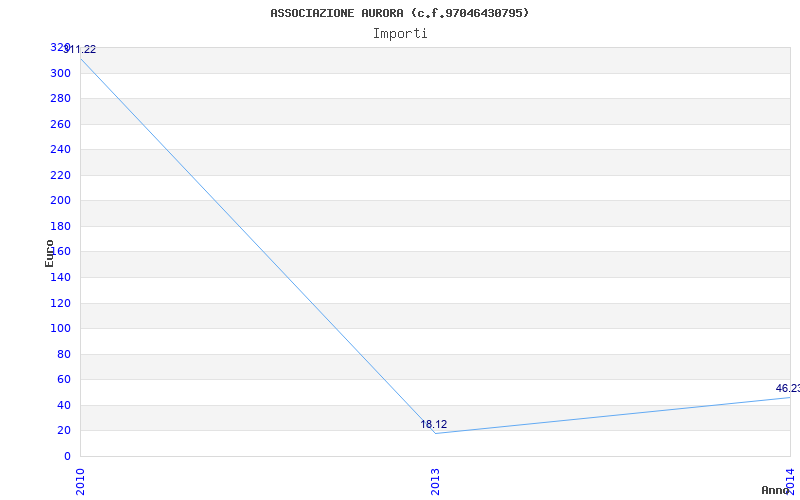Click the chart title 'ASSOCIAZIONE AURORA (c.f.97046430795)'

[x=399, y=13]
